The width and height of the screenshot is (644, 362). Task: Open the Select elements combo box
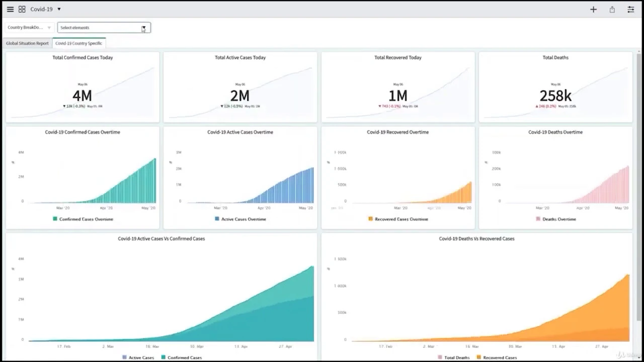click(x=104, y=28)
